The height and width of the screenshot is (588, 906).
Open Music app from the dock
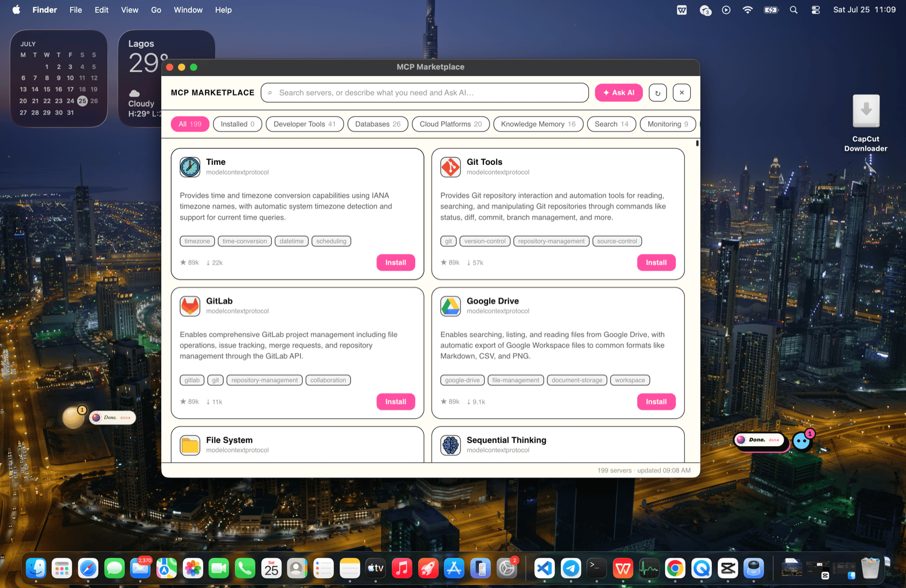coord(402,568)
